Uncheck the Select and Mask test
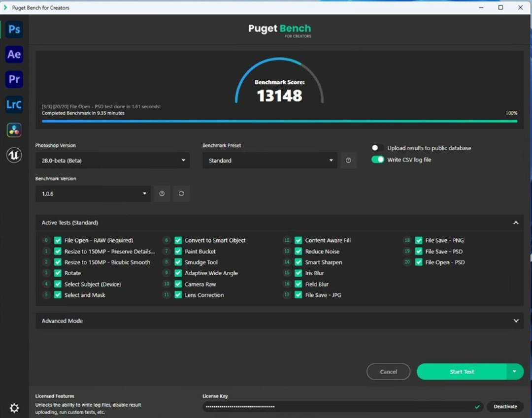This screenshot has width=532, height=418. [x=58, y=295]
